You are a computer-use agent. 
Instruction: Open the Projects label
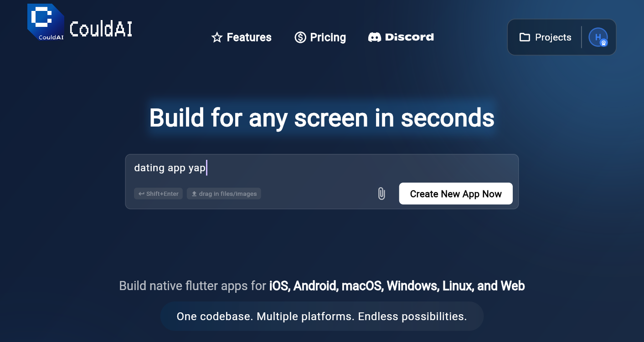pyautogui.click(x=553, y=37)
